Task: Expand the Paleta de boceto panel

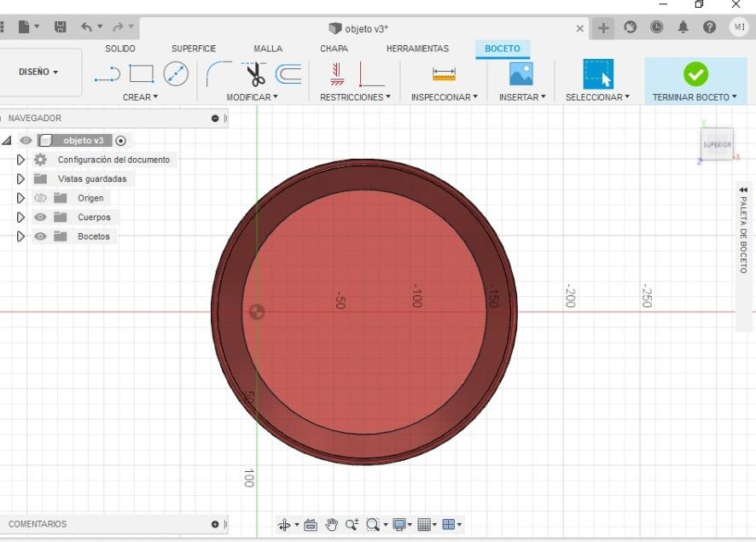Action: pos(743,190)
